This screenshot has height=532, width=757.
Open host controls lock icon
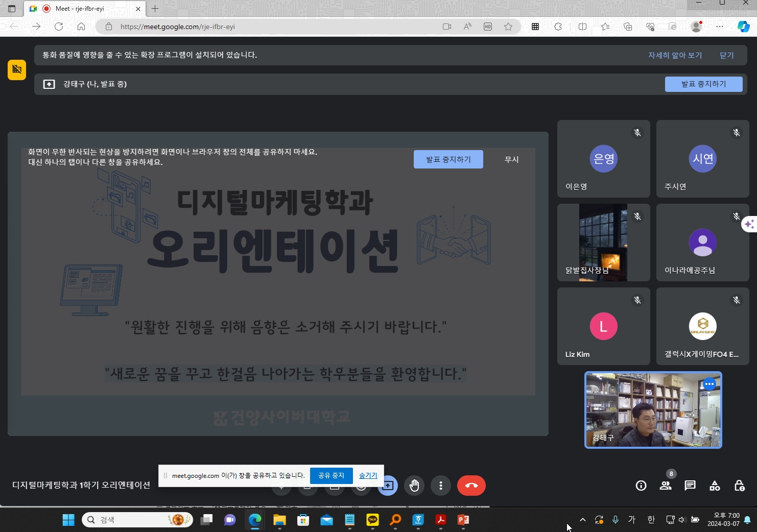pyautogui.click(x=739, y=486)
